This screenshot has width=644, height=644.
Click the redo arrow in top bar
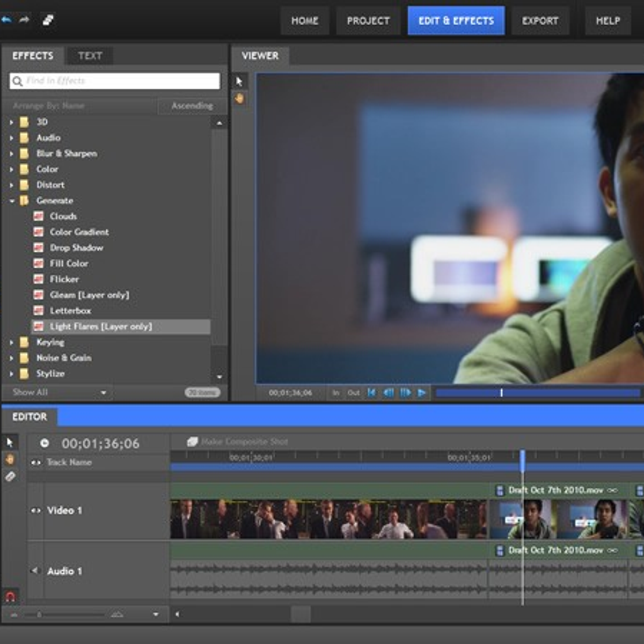[24, 20]
